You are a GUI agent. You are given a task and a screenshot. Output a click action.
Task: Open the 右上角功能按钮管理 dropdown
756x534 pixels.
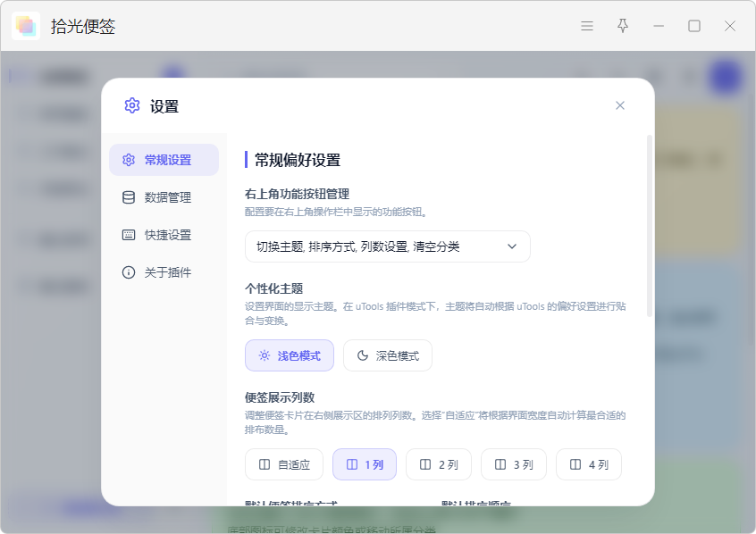point(388,246)
